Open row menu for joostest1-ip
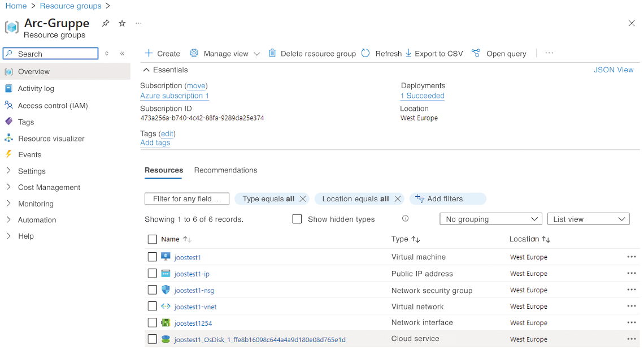644x354 pixels. pos(631,273)
